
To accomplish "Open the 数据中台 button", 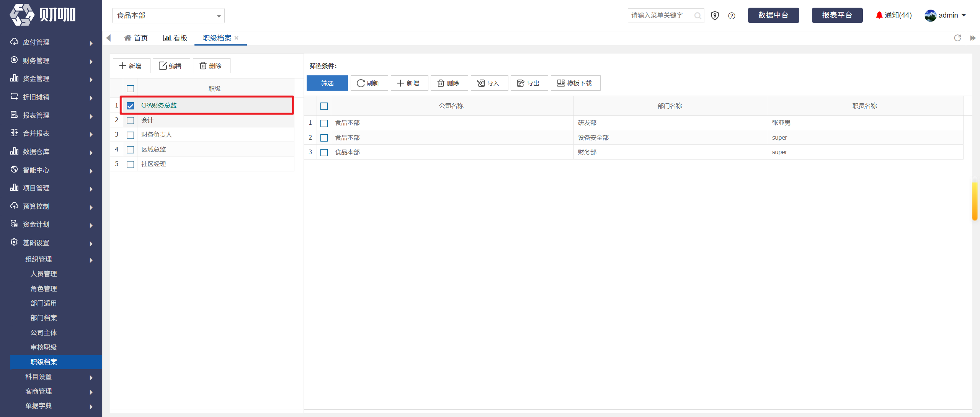I will pos(773,15).
